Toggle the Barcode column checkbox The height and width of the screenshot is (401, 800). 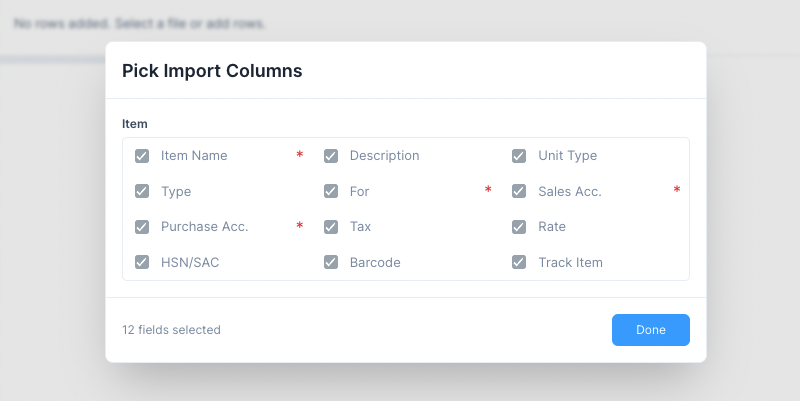(331, 263)
